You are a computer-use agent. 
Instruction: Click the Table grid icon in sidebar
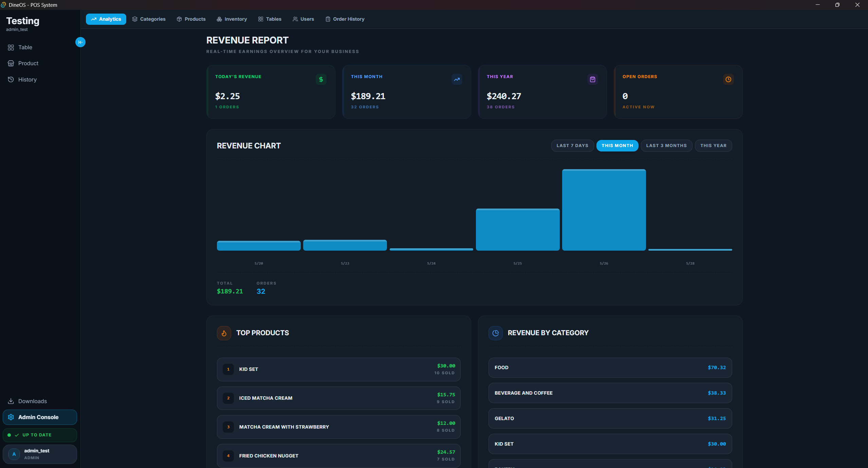pyautogui.click(x=11, y=48)
